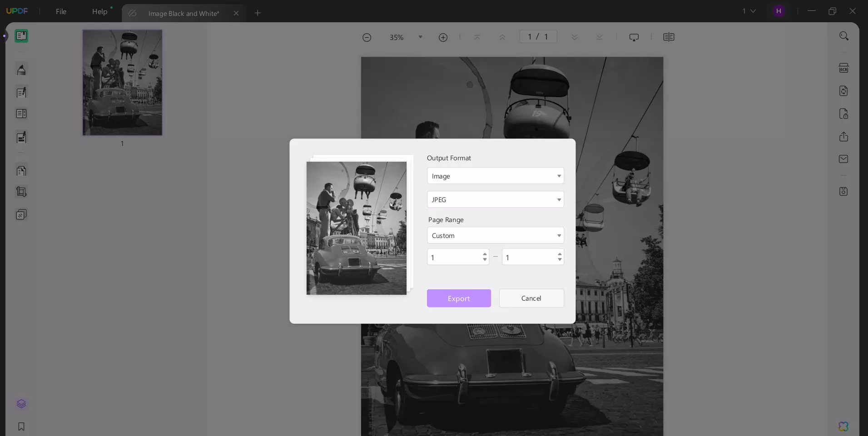This screenshot has height=436, width=868.
Task: Select the Crop Pages tool
Action: (21, 192)
